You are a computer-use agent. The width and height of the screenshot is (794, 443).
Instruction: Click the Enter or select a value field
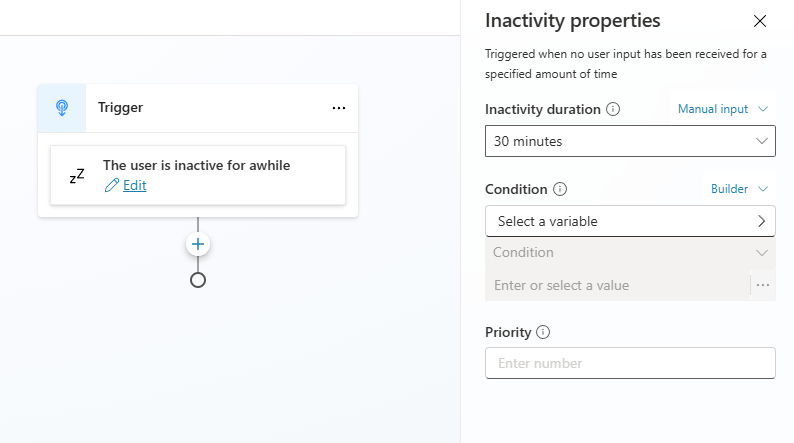click(617, 286)
